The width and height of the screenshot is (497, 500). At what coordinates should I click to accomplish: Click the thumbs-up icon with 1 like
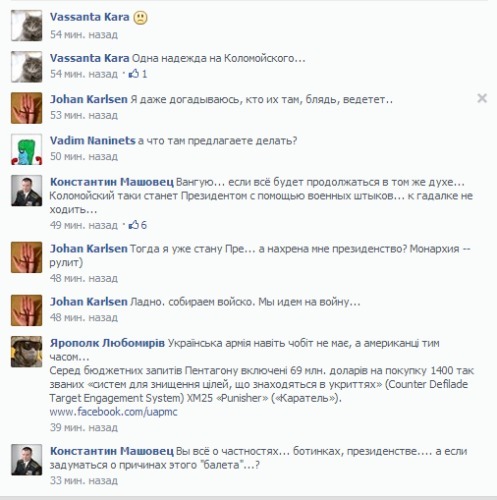click(134, 74)
